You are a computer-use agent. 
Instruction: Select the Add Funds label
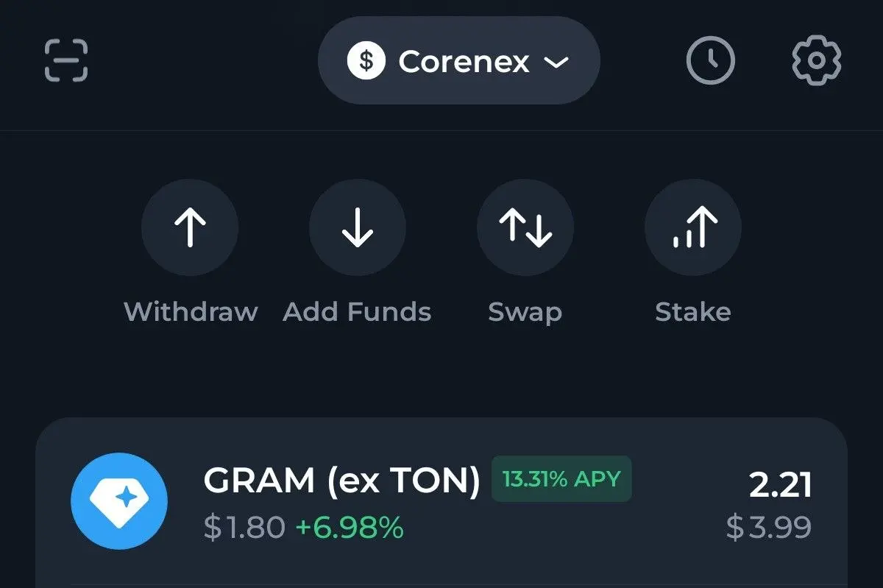(357, 311)
